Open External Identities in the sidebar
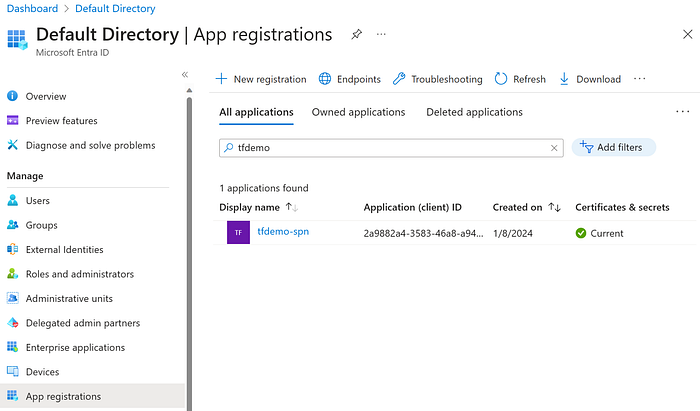Screen dimensions: 700x411 click(64, 250)
